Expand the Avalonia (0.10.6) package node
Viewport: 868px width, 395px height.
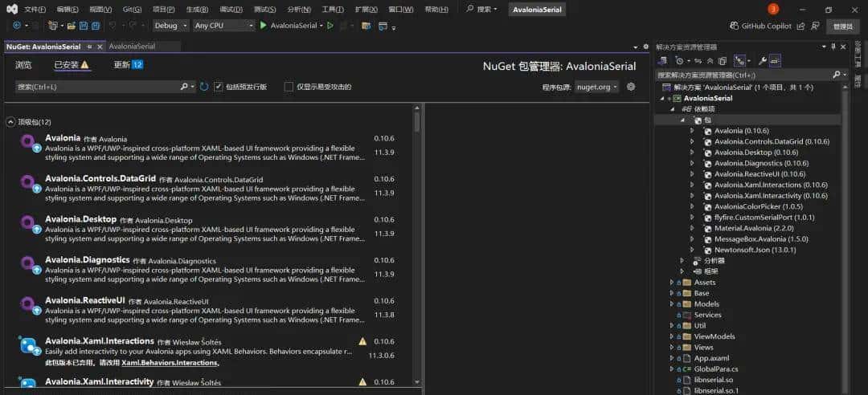(x=692, y=131)
